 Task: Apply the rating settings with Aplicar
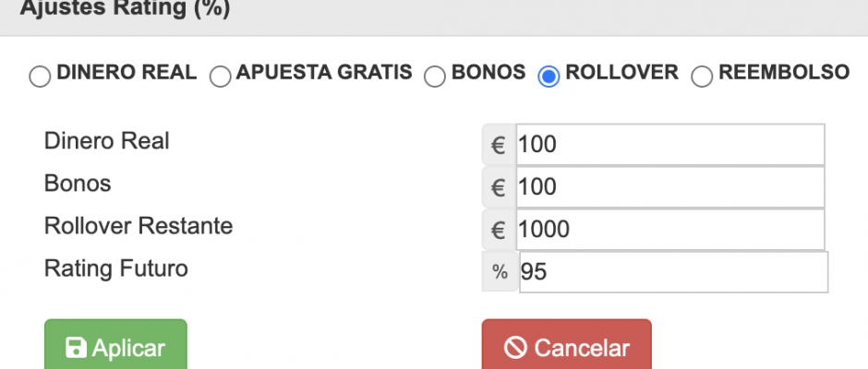pyautogui.click(x=115, y=347)
